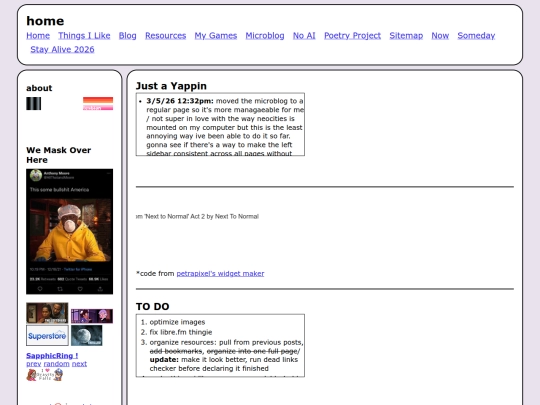
Task: Click 'fix libre.fm thingie' to-do item
Action: pyautogui.click(x=181, y=332)
